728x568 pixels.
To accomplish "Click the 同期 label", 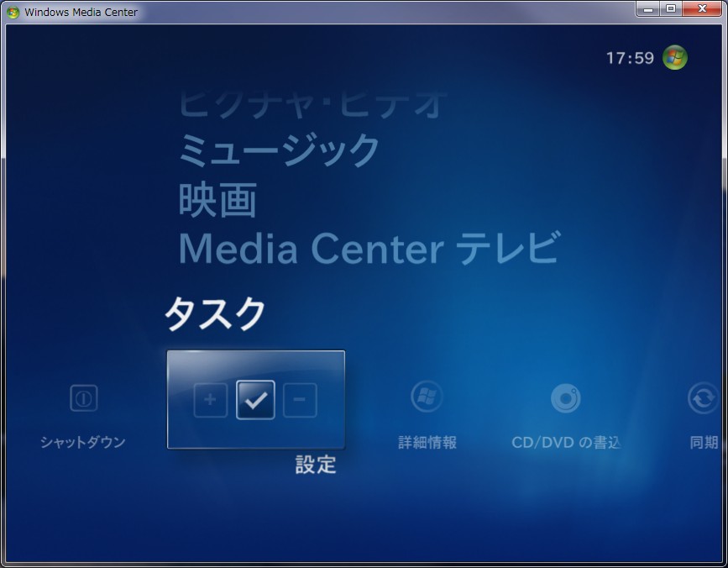I will (704, 442).
